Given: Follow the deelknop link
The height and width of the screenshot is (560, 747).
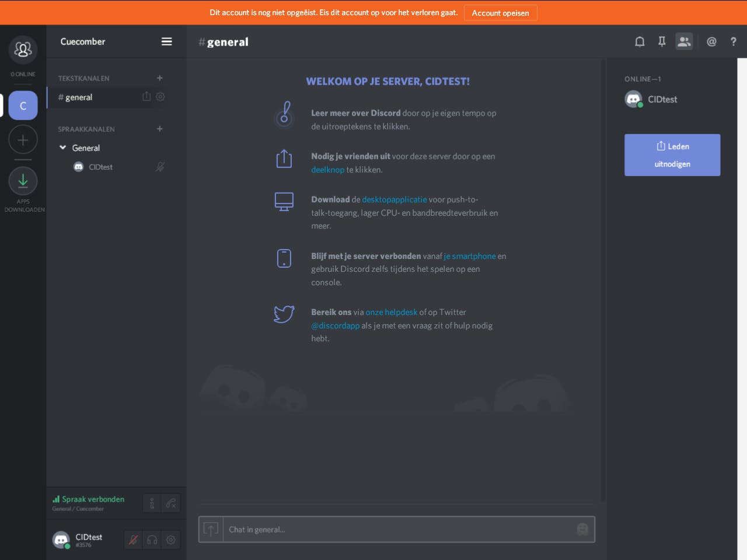Looking at the screenshot, I should click(x=327, y=170).
